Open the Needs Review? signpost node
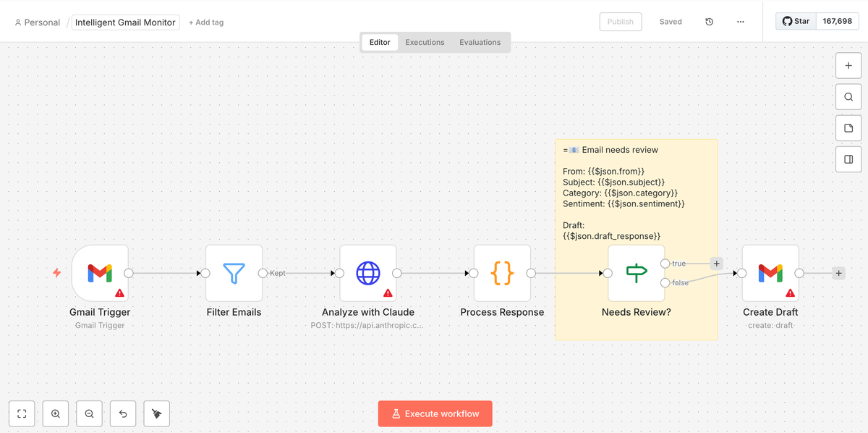 637,273
